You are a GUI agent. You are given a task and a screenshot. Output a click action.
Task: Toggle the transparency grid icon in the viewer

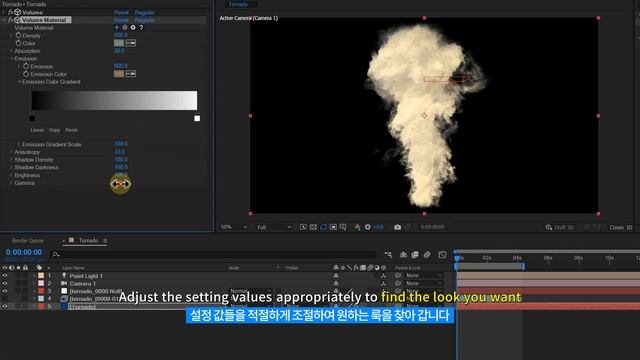click(313, 227)
